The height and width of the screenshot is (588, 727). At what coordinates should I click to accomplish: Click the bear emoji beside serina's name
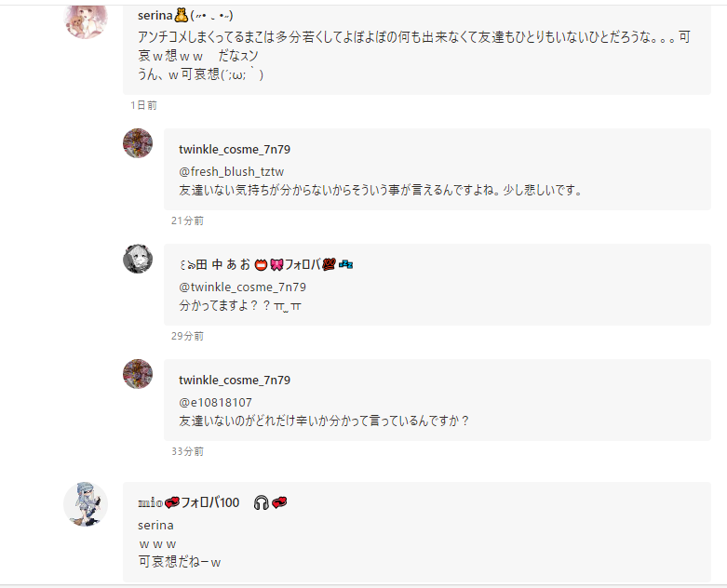(182, 15)
